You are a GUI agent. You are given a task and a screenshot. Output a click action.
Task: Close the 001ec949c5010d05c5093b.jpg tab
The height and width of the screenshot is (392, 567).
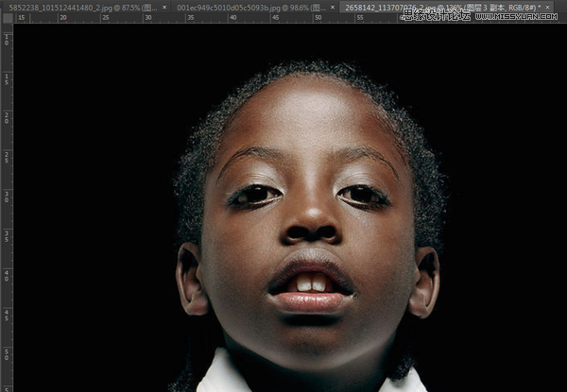tap(333, 8)
